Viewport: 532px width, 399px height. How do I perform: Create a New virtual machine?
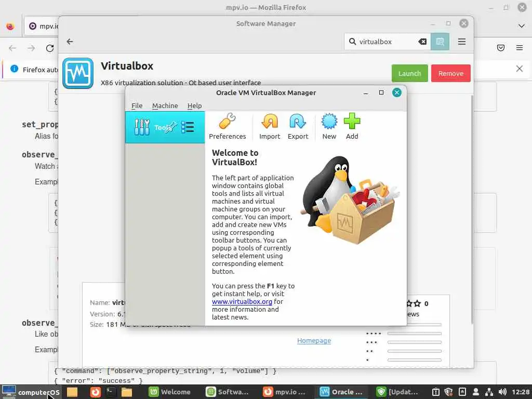(329, 127)
